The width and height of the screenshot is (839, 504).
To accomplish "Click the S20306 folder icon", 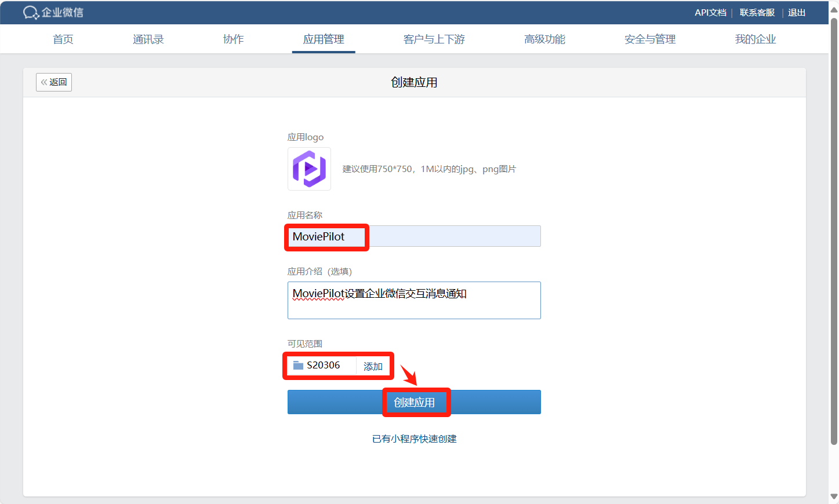I will tap(298, 365).
